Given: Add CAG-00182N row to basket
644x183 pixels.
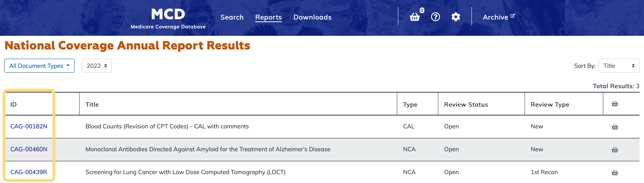Looking at the screenshot, I should tap(615, 127).
